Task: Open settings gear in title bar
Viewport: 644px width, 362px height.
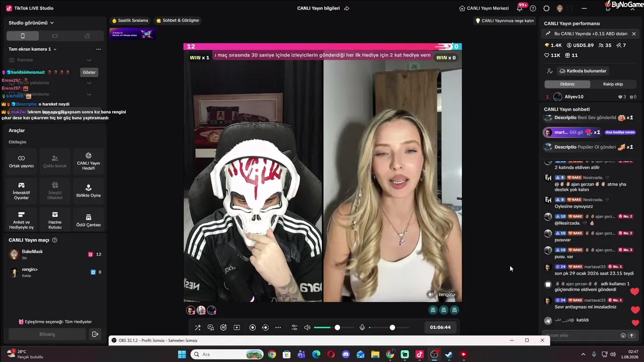Action: coord(546,8)
